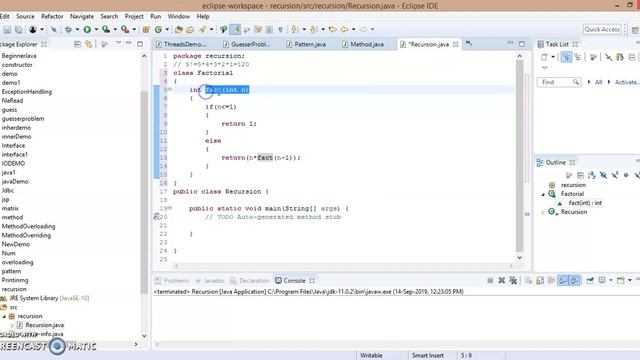Click the Quick Access field

click(602, 29)
